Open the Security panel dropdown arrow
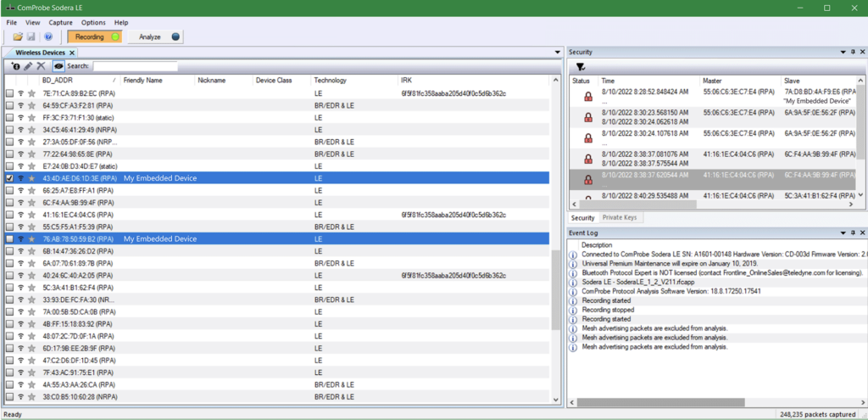The height and width of the screenshot is (420, 868). point(843,52)
